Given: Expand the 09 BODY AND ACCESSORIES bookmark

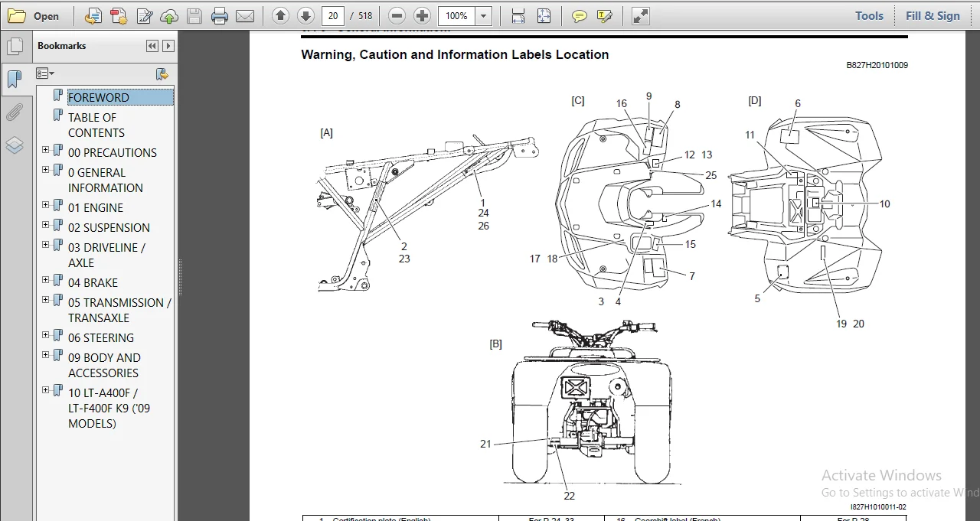Looking at the screenshot, I should coord(46,355).
